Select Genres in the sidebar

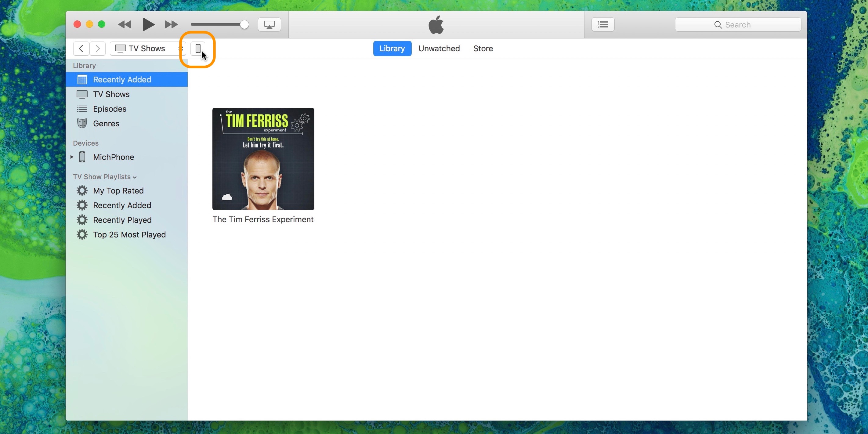106,124
